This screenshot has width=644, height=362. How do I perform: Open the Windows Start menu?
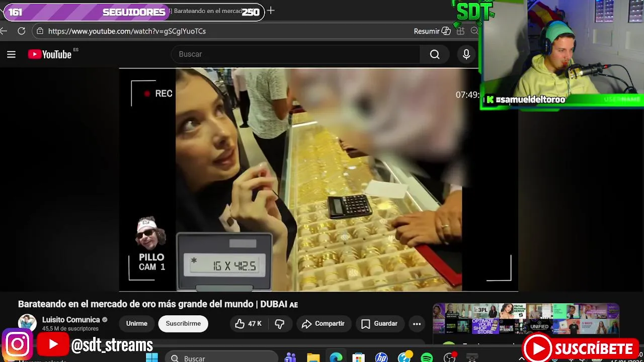[x=152, y=358]
